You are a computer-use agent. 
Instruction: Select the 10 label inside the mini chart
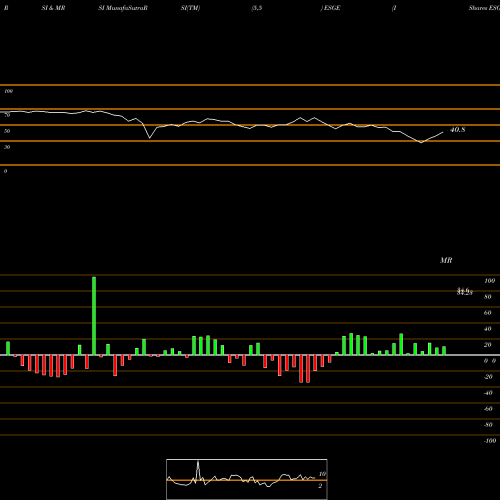pos(322,474)
